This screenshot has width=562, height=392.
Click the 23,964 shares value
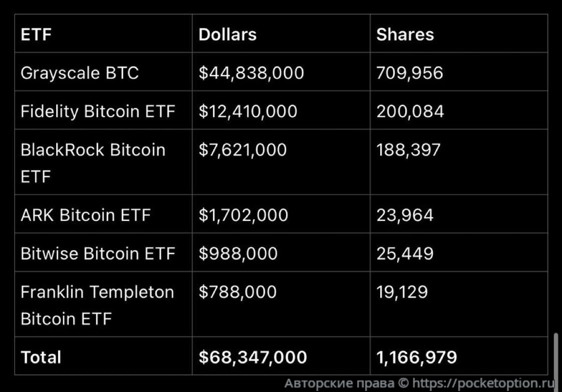click(405, 215)
